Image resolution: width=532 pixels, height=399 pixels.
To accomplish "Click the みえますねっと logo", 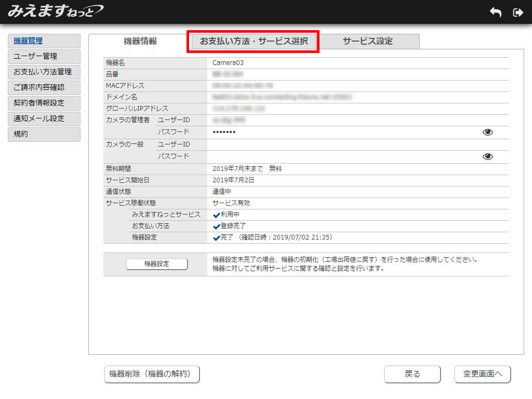I will 56,11.
